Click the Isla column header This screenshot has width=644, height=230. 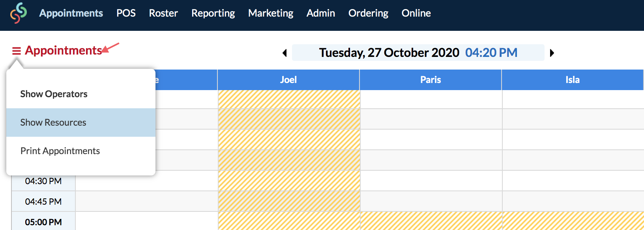pos(573,80)
